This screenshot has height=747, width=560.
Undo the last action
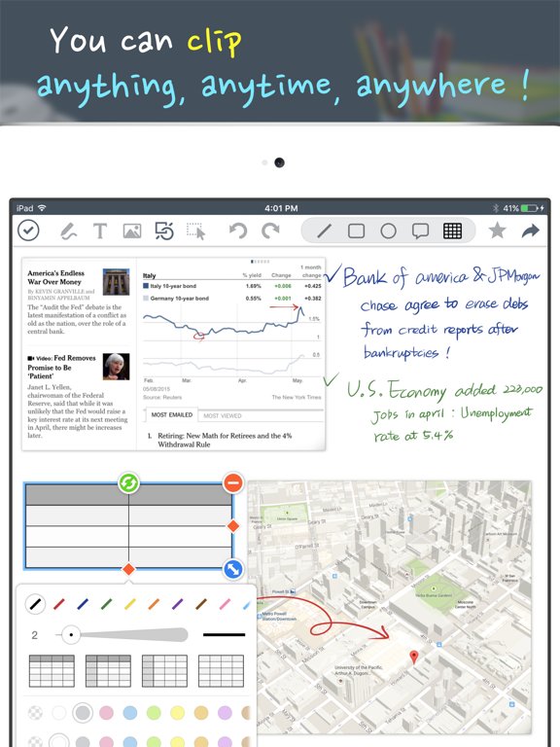point(238,231)
